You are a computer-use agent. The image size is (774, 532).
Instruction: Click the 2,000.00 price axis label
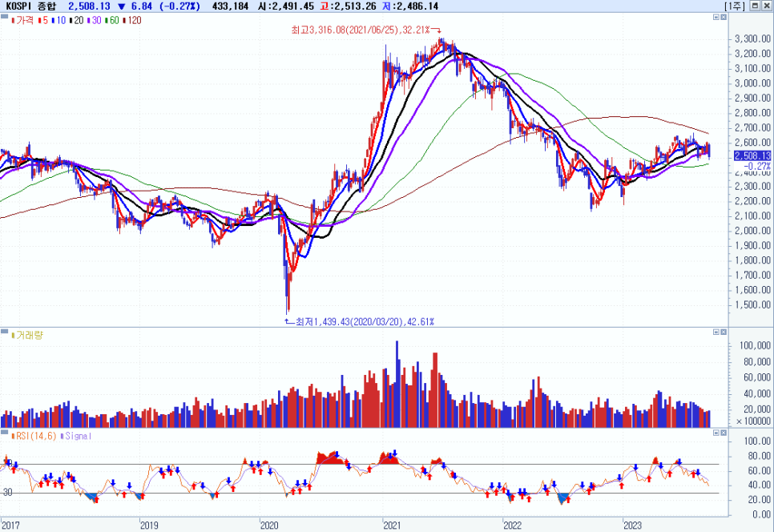click(753, 231)
